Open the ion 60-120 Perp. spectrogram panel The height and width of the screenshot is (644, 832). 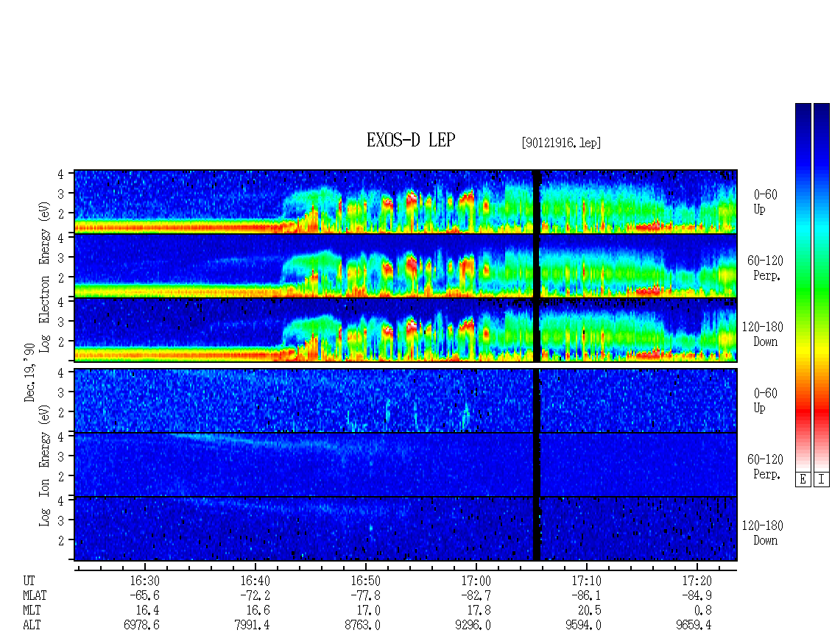[406, 464]
